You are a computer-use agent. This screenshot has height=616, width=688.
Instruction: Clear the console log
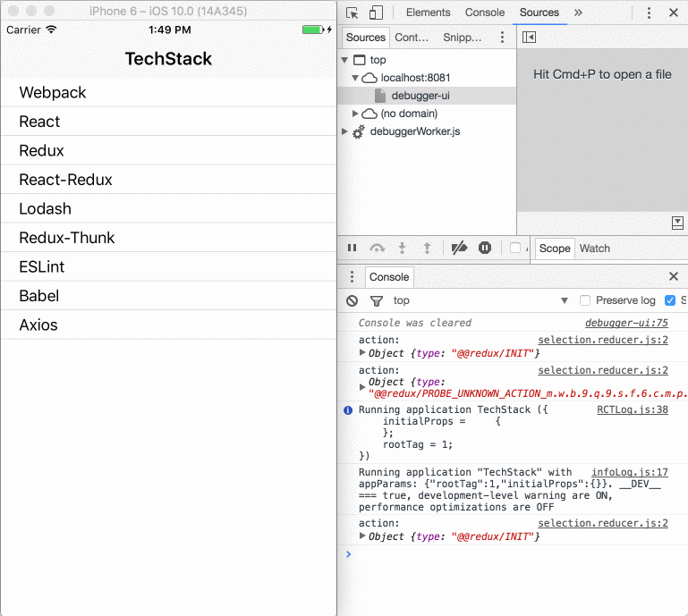coord(352,300)
